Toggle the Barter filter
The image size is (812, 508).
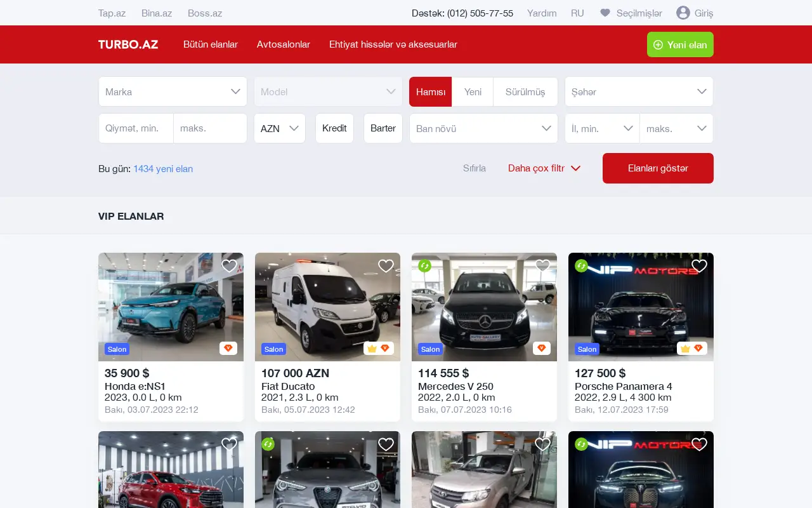[x=383, y=128]
